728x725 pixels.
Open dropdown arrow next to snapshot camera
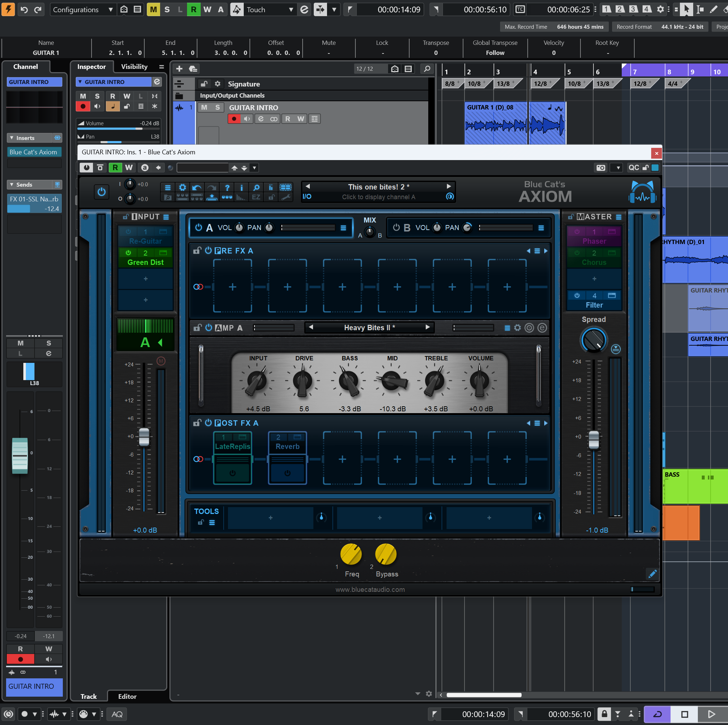click(x=617, y=168)
